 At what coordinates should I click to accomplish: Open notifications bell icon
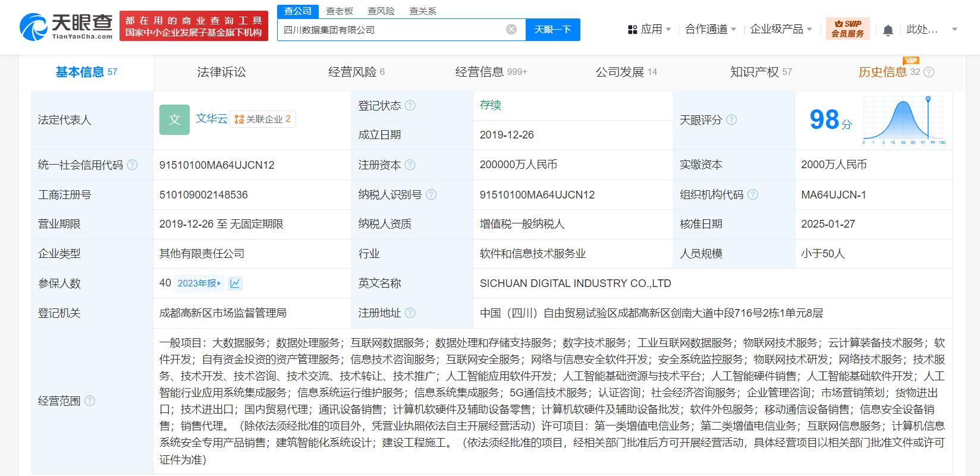(888, 30)
